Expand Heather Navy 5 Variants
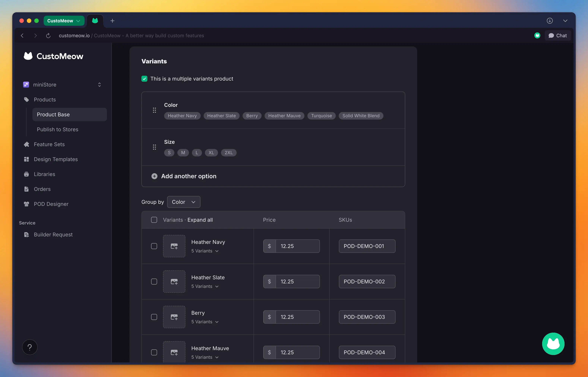Screen dimensions: 588x377 tap(205, 251)
